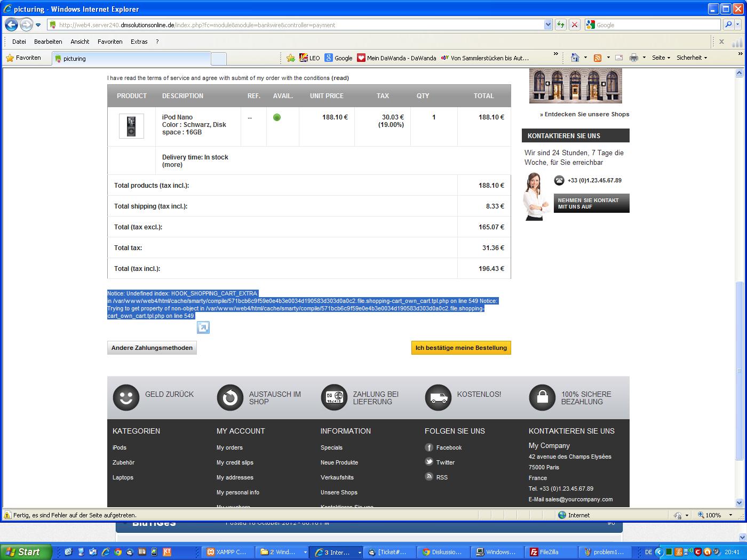Print the page with printer icon
Screen dimensions: 747x560
pyautogui.click(x=633, y=58)
